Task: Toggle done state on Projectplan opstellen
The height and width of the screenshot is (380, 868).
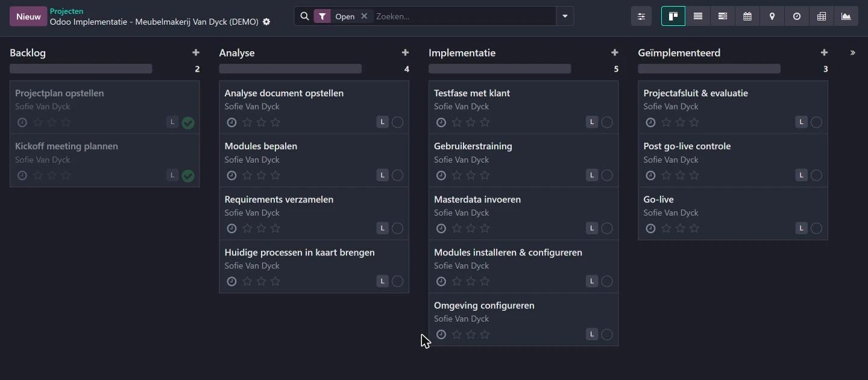Action: click(x=188, y=123)
